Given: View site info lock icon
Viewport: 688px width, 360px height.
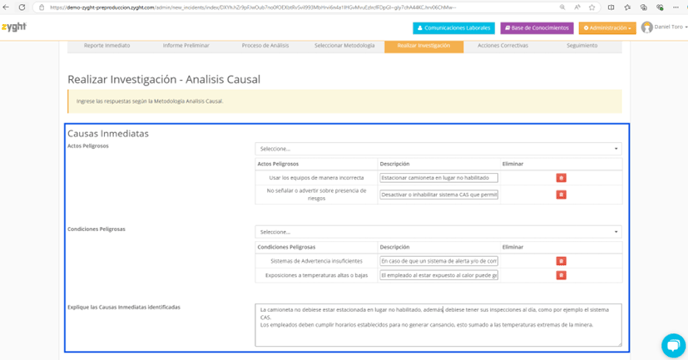Looking at the screenshot, I should (42, 7).
